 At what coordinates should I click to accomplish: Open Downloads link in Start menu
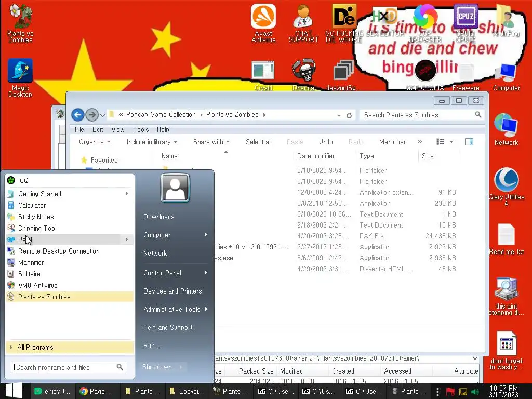pyautogui.click(x=159, y=217)
